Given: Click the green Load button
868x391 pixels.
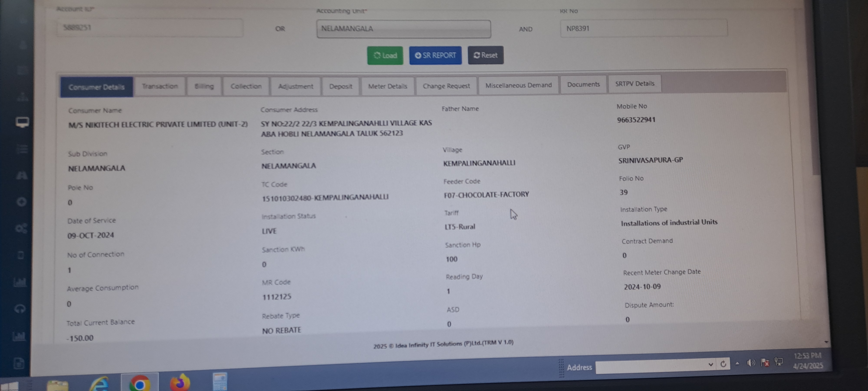Looking at the screenshot, I should click(385, 55).
